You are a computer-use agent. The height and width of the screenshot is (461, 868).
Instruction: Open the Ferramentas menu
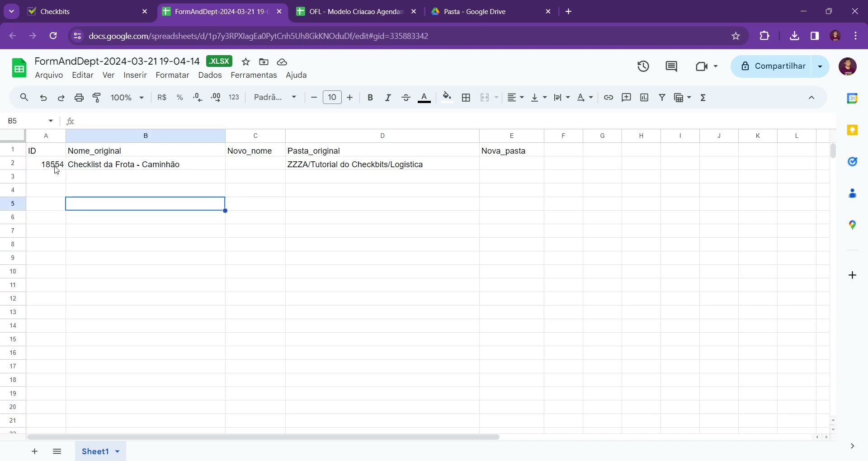click(x=254, y=75)
